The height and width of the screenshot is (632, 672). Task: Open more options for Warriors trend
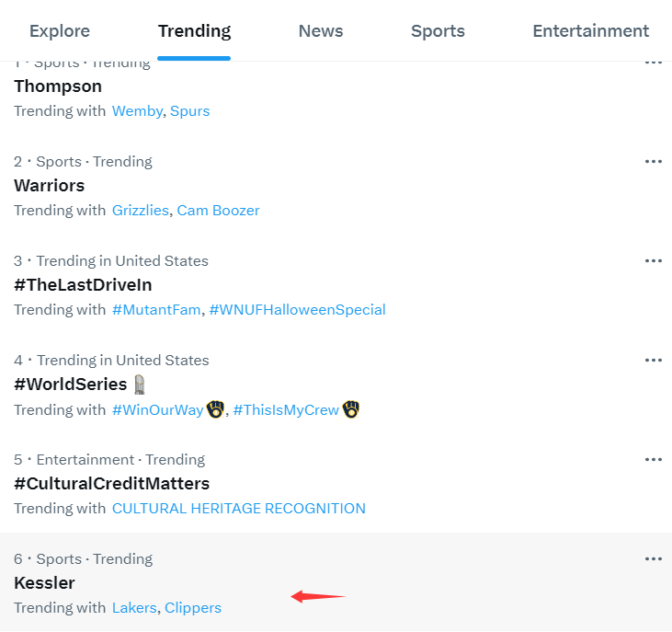(x=653, y=162)
